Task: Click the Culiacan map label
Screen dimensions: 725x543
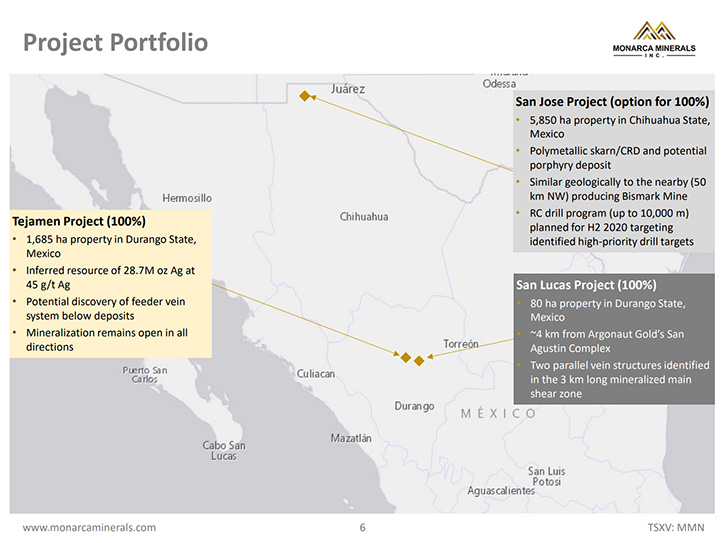Action: 316,374
